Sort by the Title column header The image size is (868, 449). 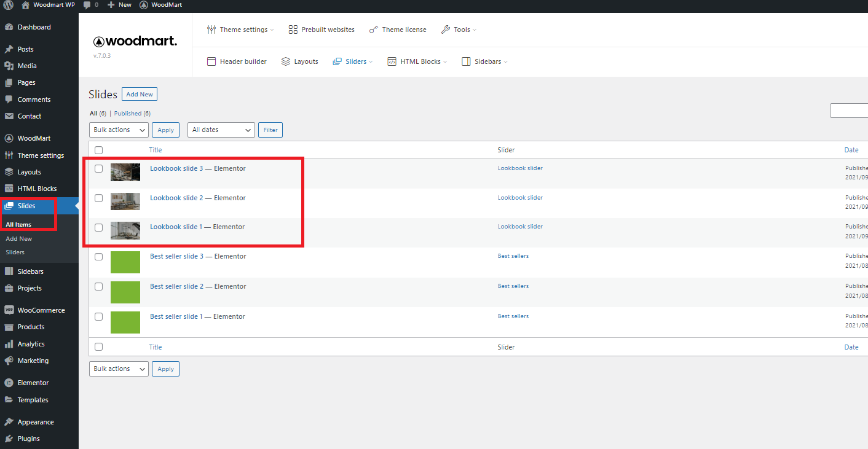pyautogui.click(x=156, y=150)
